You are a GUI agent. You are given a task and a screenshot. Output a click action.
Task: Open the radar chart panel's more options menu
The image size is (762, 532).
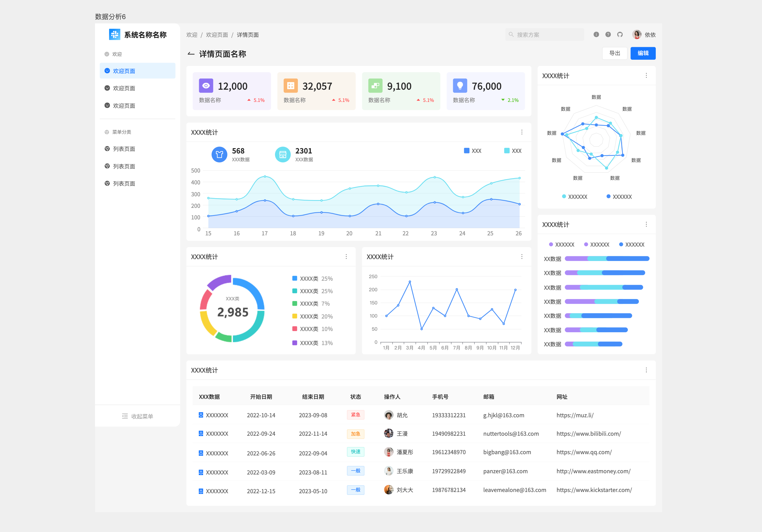coord(646,76)
